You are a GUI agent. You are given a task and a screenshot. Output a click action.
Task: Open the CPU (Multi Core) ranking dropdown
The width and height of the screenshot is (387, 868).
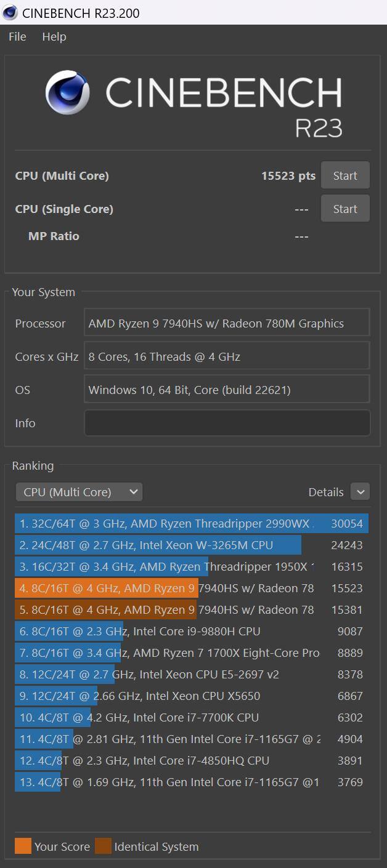click(79, 492)
